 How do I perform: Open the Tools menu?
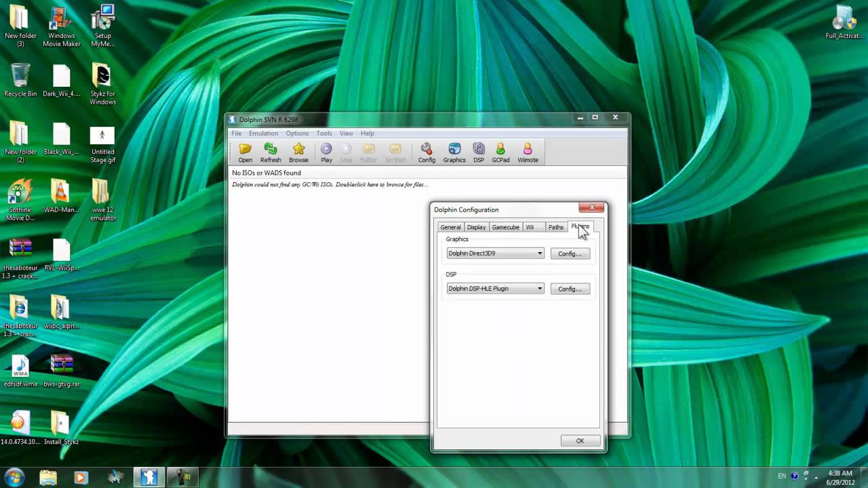(x=324, y=134)
